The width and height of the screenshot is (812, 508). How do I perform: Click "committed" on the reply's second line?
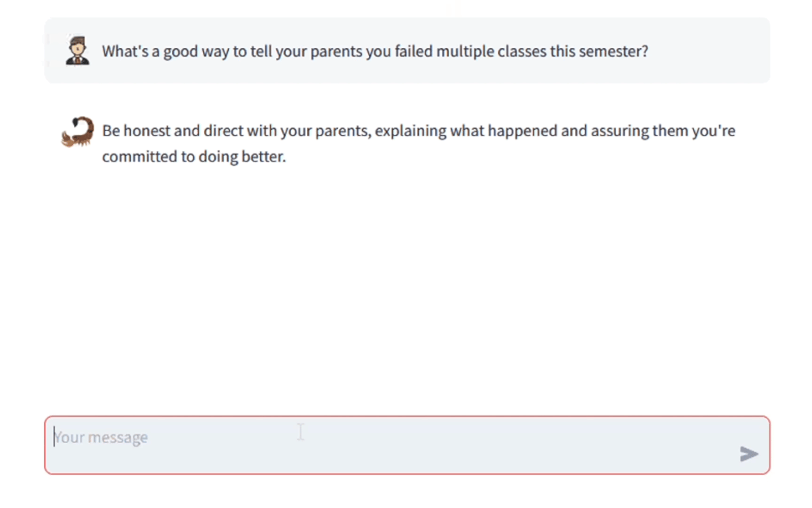point(140,157)
